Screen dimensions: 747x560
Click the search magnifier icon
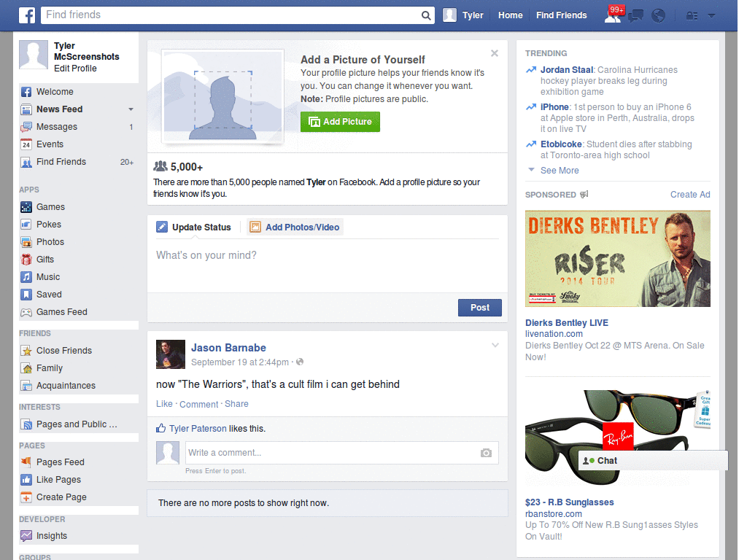click(426, 15)
